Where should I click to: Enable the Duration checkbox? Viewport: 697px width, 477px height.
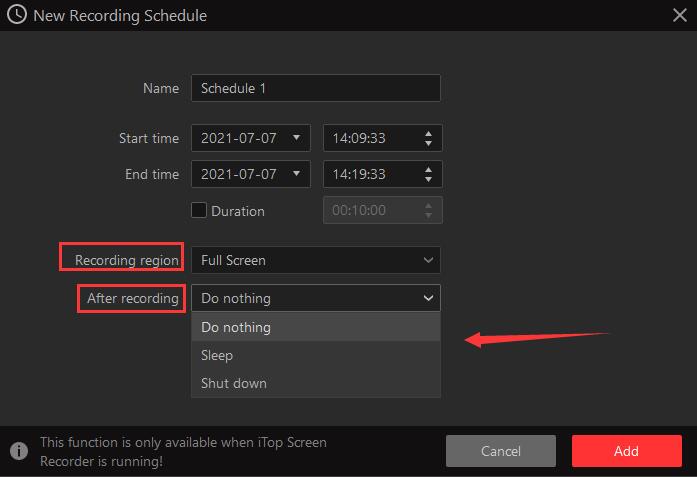coord(199,210)
